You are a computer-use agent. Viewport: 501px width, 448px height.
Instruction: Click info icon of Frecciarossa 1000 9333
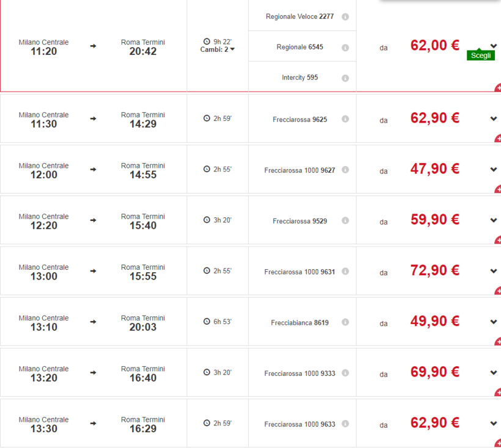pyautogui.click(x=345, y=373)
